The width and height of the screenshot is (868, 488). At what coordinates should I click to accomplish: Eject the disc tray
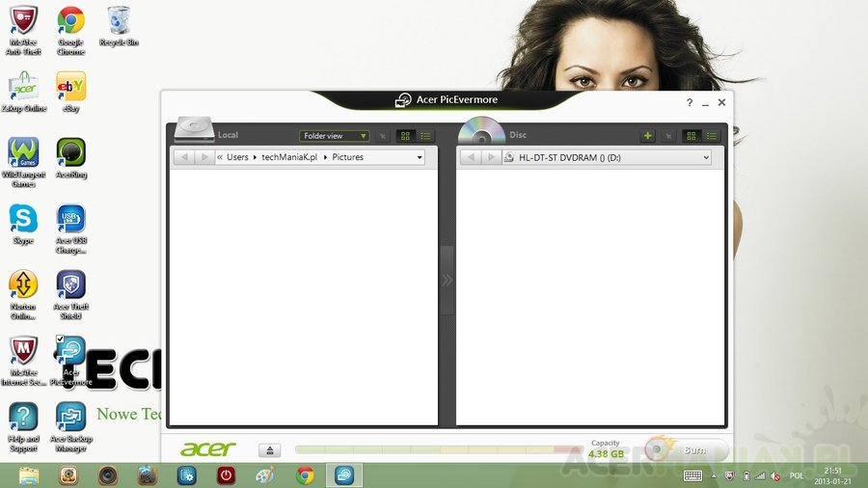(270, 450)
